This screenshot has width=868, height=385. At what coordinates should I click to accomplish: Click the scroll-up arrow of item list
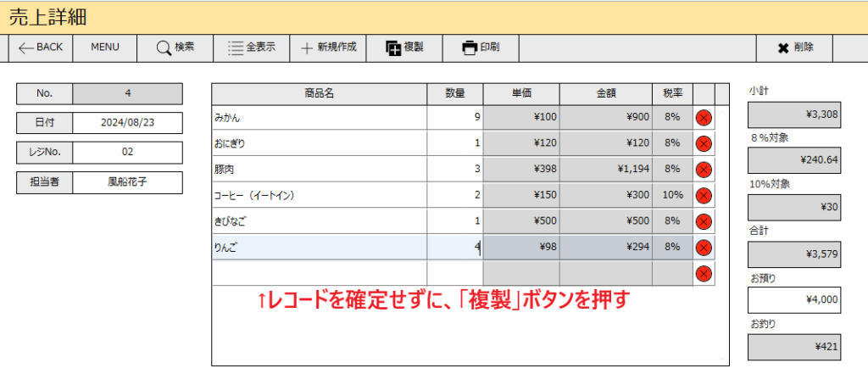(722, 112)
